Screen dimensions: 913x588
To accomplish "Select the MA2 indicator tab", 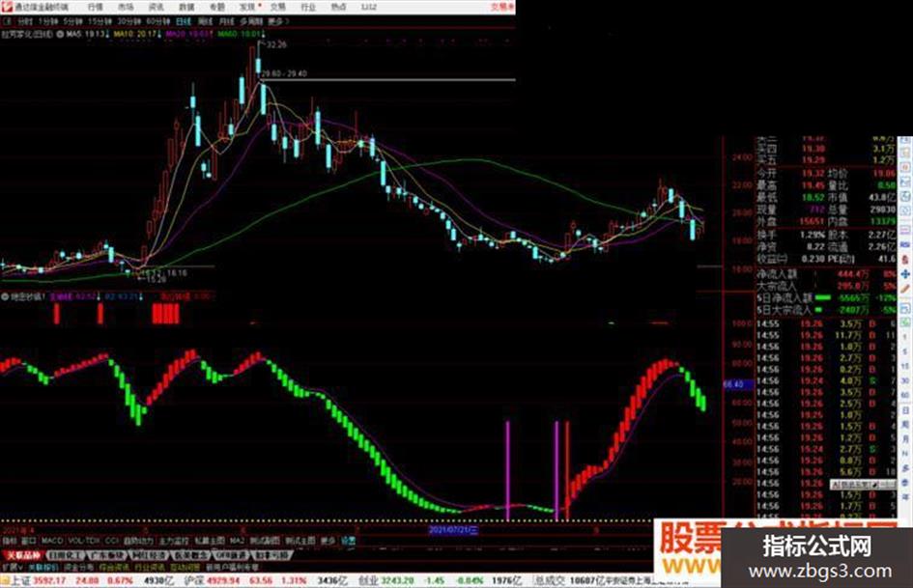I will (237, 541).
